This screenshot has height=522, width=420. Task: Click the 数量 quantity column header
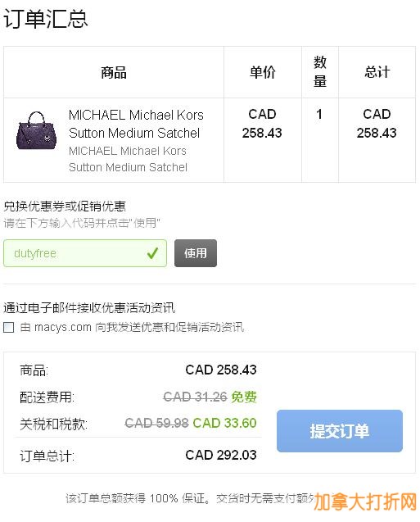pyautogui.click(x=320, y=72)
